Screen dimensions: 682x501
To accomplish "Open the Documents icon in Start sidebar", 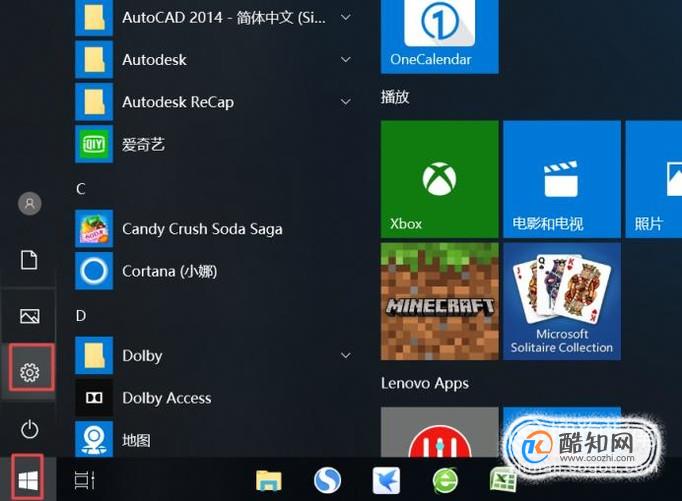I will pyautogui.click(x=29, y=260).
